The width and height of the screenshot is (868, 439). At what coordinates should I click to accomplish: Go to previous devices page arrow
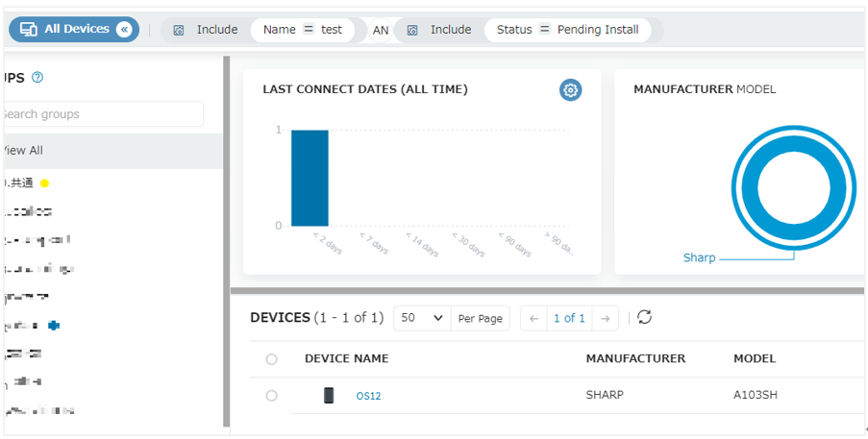[x=533, y=319]
